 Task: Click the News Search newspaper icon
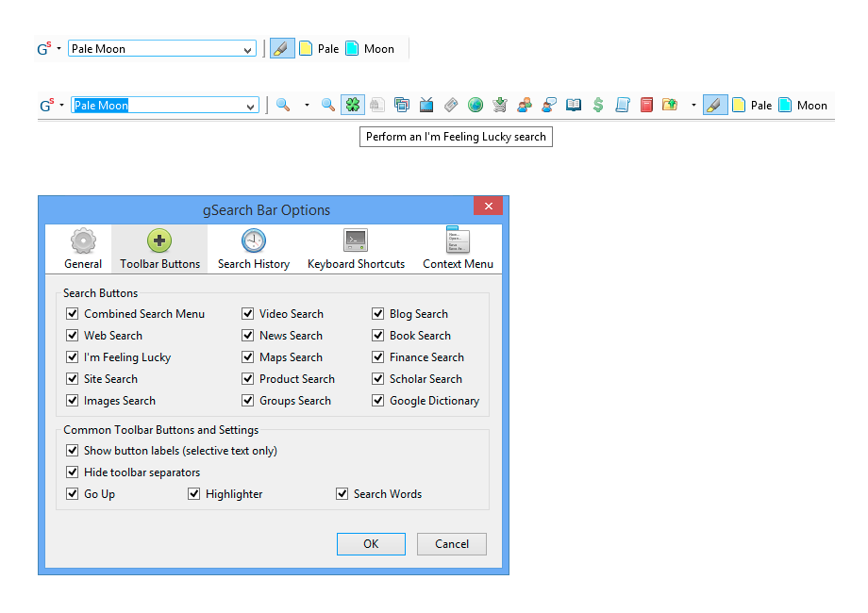[x=451, y=105]
